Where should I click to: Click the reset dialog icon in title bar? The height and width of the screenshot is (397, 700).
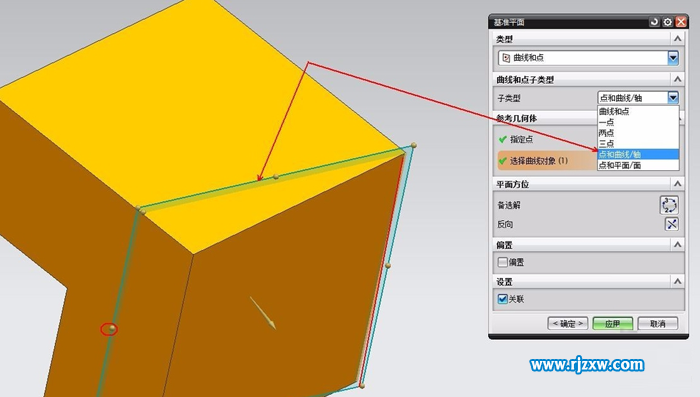654,22
